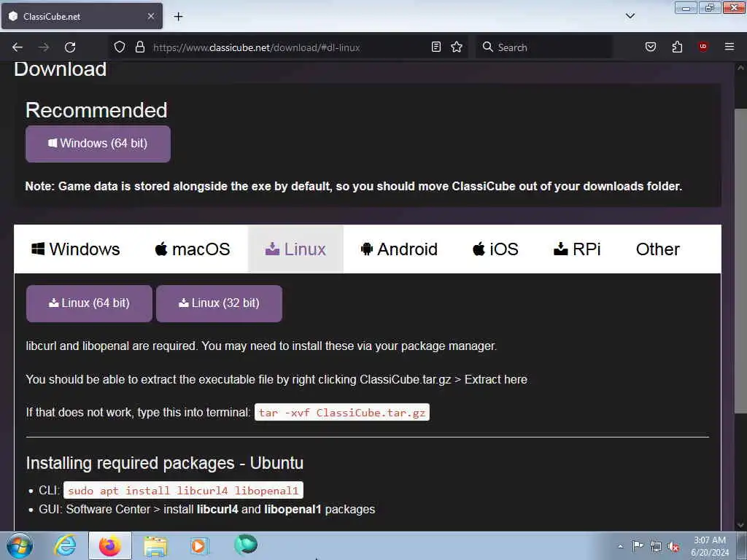Click Firefox taskbar icon
The image size is (747, 560).
point(110,545)
